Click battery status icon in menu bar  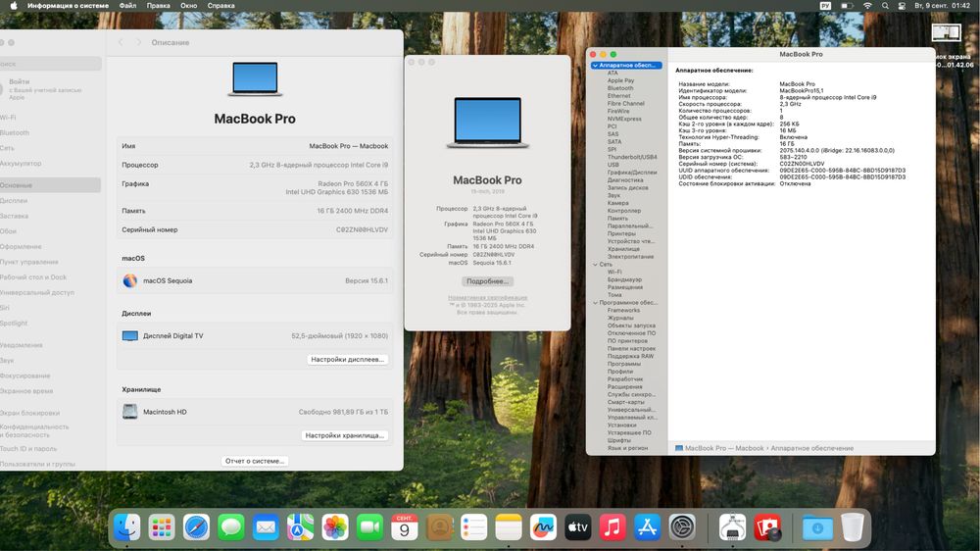tap(847, 6)
